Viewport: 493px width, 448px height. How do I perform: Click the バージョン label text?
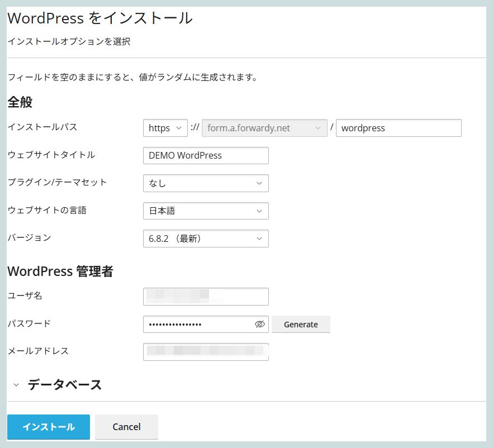point(29,238)
